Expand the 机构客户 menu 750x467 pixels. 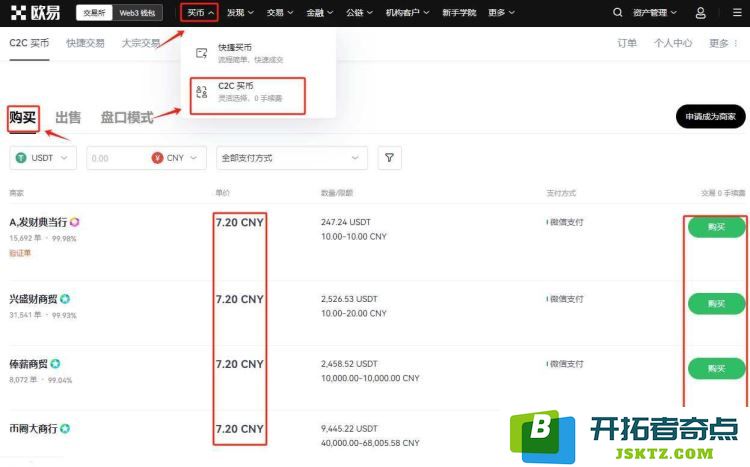[x=408, y=13]
